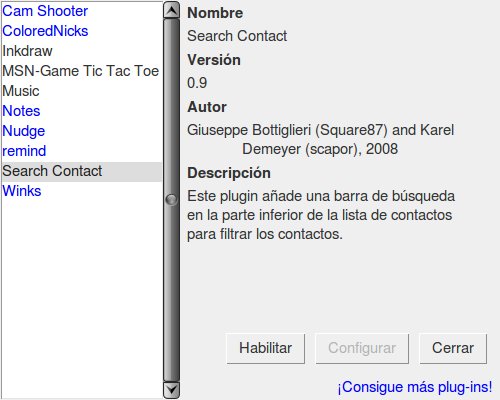Click the greyed-out Configurar button
The width and height of the screenshot is (500, 400).
tap(362, 348)
